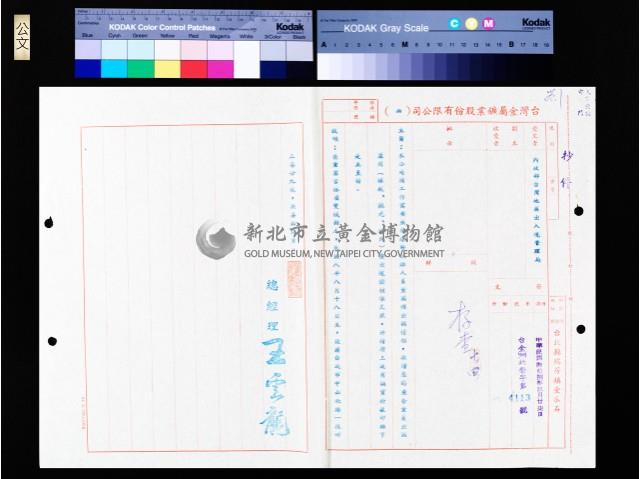Image resolution: width=640 pixels, height=479 pixels.
Task: Click the pencil handwritten note on the right page
Action: [464, 338]
